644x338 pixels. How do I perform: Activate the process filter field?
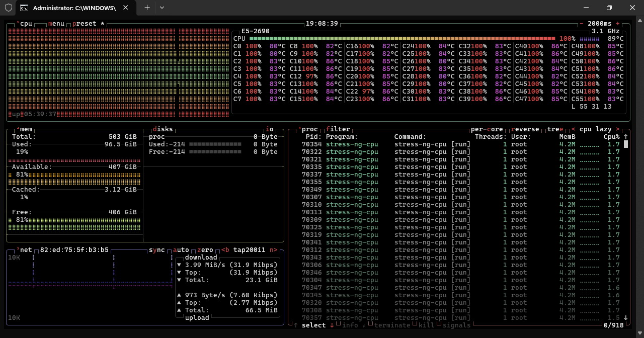(338, 129)
